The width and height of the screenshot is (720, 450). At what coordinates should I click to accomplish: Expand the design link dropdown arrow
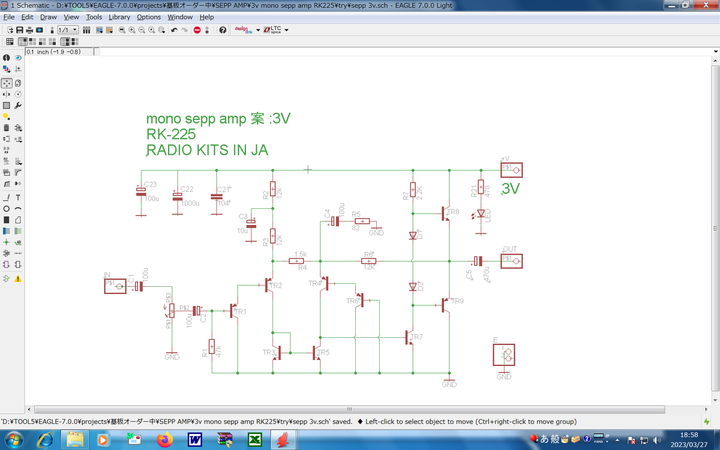click(258, 30)
